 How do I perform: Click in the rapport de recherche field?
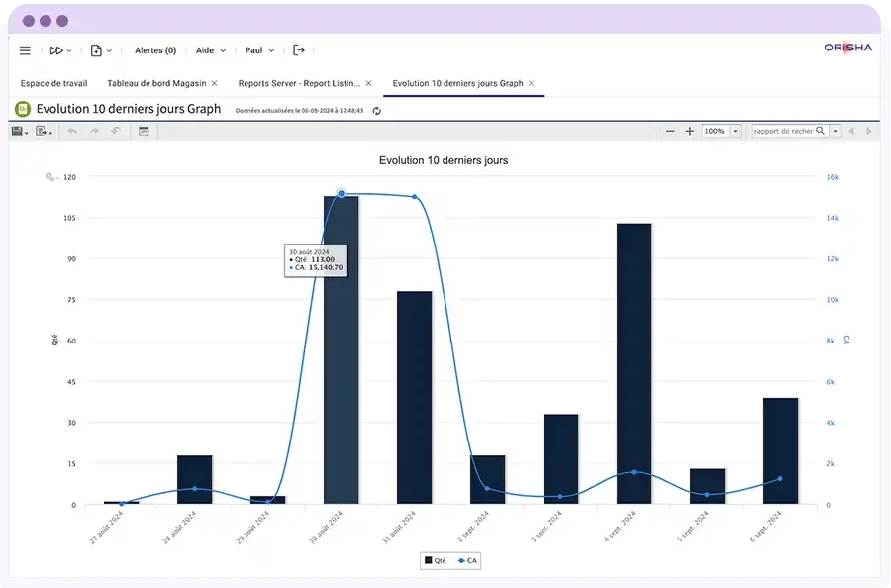(783, 131)
